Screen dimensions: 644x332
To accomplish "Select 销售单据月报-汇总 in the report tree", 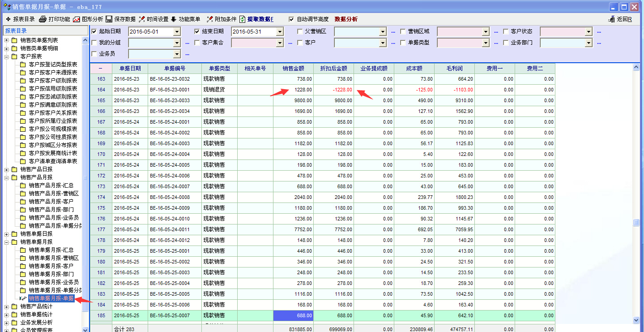I will [x=51, y=250].
